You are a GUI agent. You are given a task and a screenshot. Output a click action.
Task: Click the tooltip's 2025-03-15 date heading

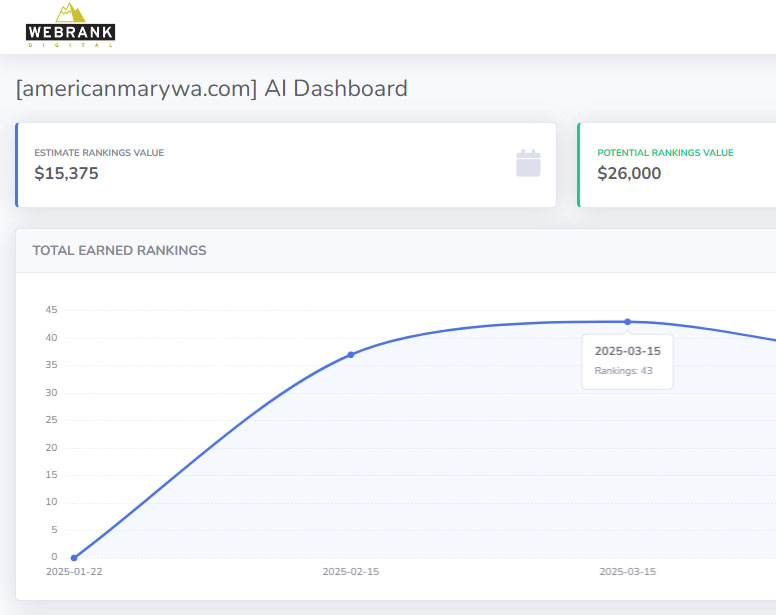pos(627,351)
